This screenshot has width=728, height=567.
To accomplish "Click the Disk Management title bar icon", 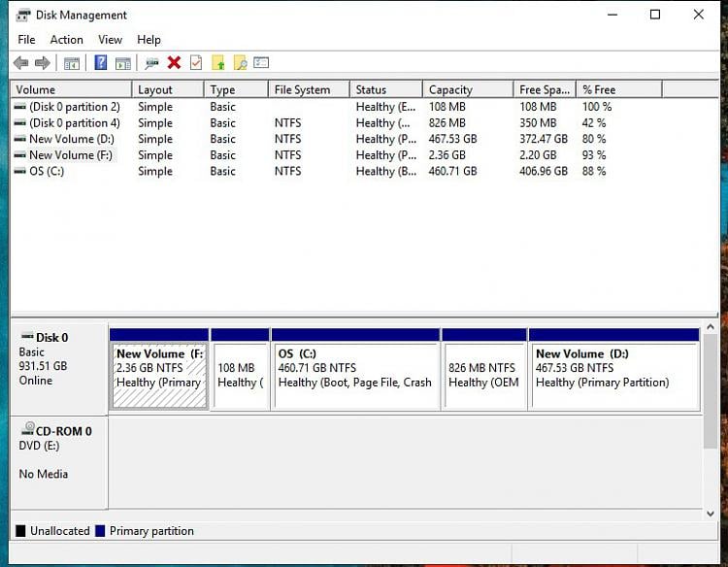I will tap(22, 16).
